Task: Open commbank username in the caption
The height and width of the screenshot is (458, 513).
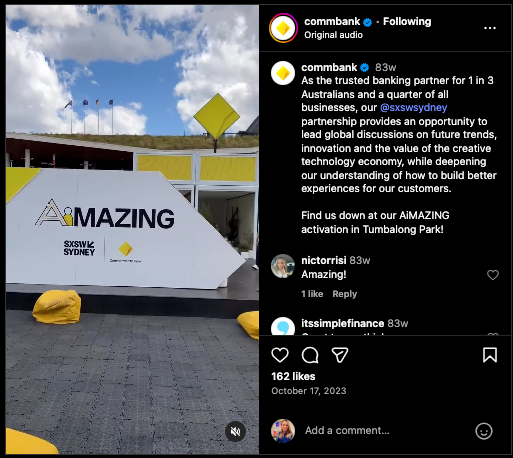Action: point(329,68)
